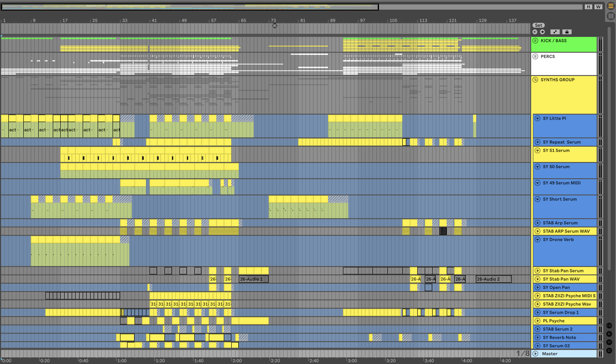Select the SYNTHS GROUP track name

[x=558, y=80]
